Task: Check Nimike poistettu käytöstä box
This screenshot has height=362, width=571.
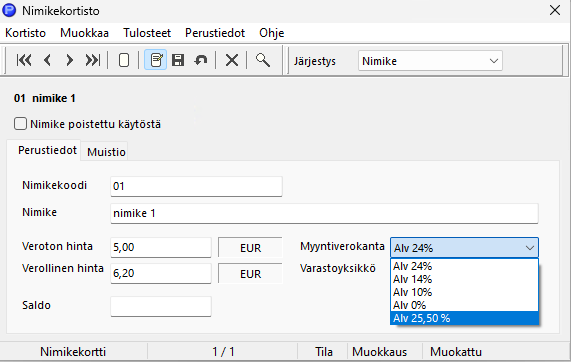Action: point(20,124)
